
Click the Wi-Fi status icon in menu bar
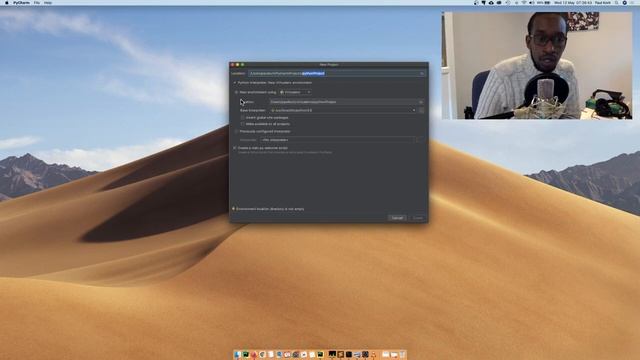click(x=524, y=3)
